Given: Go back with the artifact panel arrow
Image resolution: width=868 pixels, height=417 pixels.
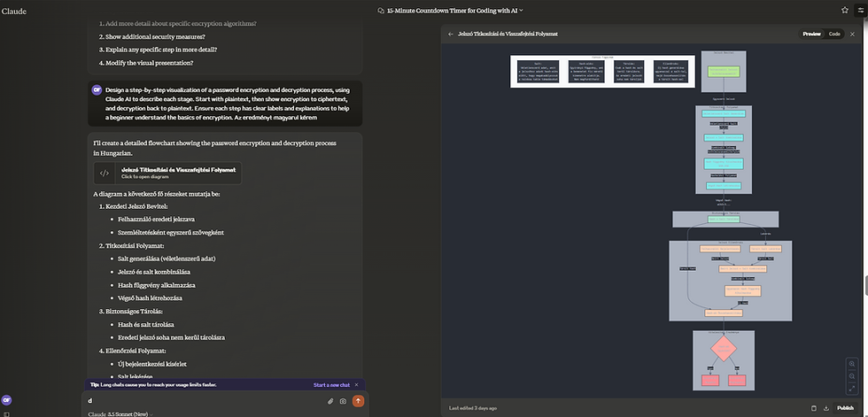Looking at the screenshot, I should click(x=451, y=34).
